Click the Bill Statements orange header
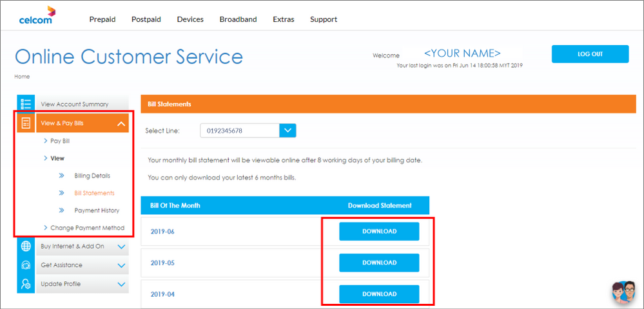Screen dimensions: 644x309 [x=388, y=104]
